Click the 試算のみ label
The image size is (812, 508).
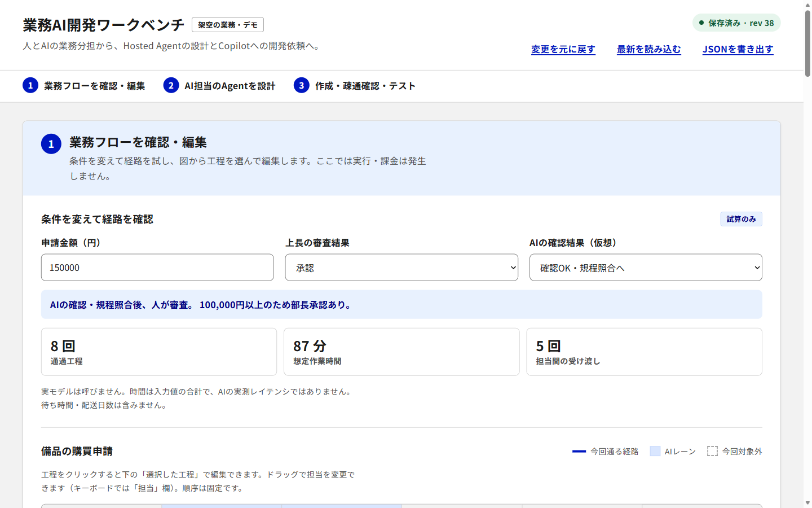coord(741,219)
